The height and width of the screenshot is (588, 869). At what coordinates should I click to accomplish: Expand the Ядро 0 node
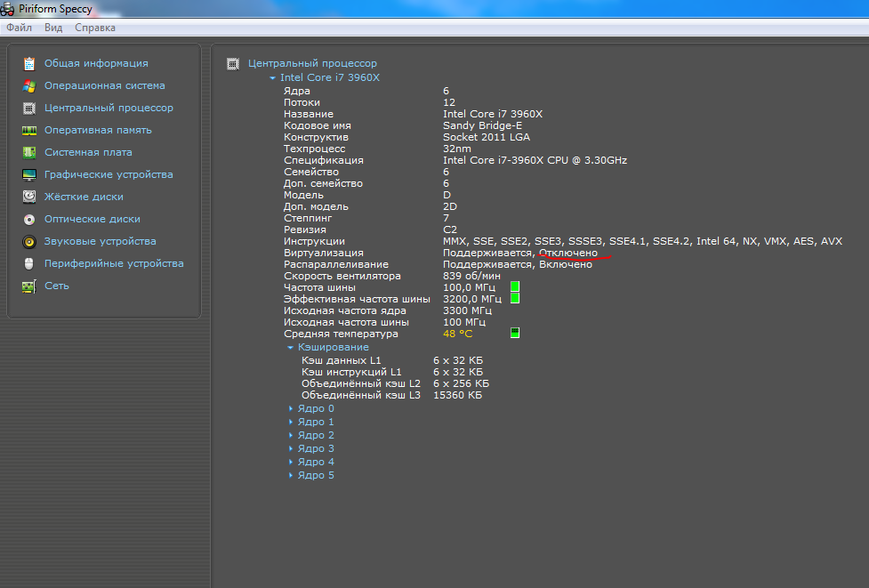tap(291, 408)
